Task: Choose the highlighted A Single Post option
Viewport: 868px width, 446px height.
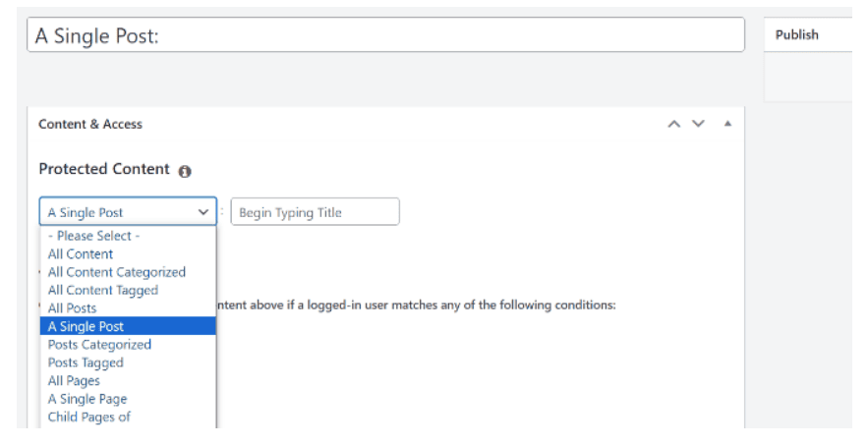Action: 86,326
